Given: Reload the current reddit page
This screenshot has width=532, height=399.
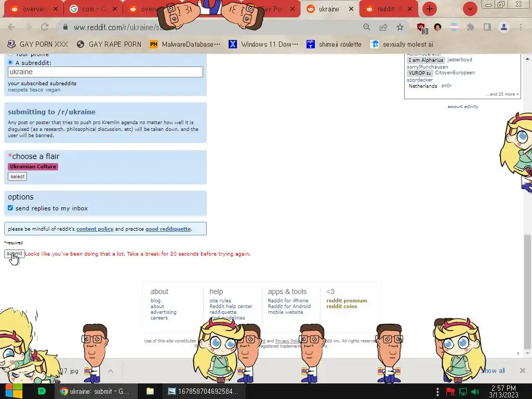Looking at the screenshot, I should (45, 27).
